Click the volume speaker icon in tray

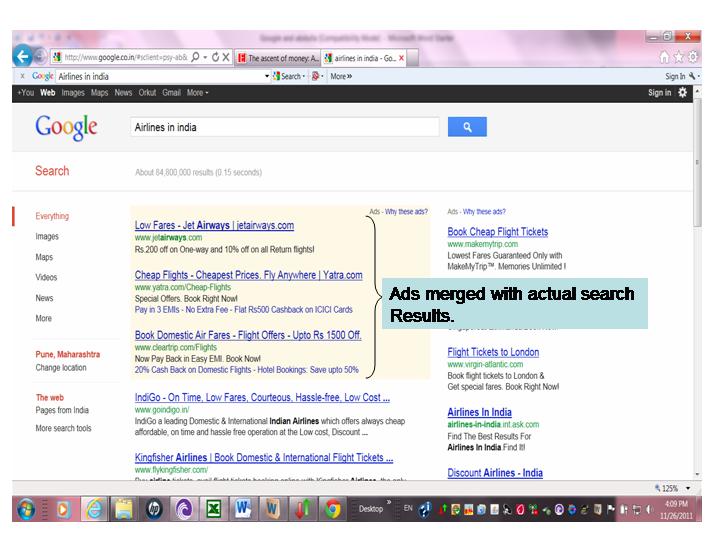coord(649,509)
